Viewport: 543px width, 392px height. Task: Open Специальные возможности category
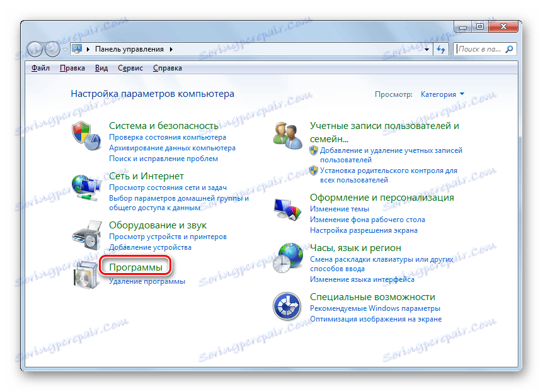[372, 297]
